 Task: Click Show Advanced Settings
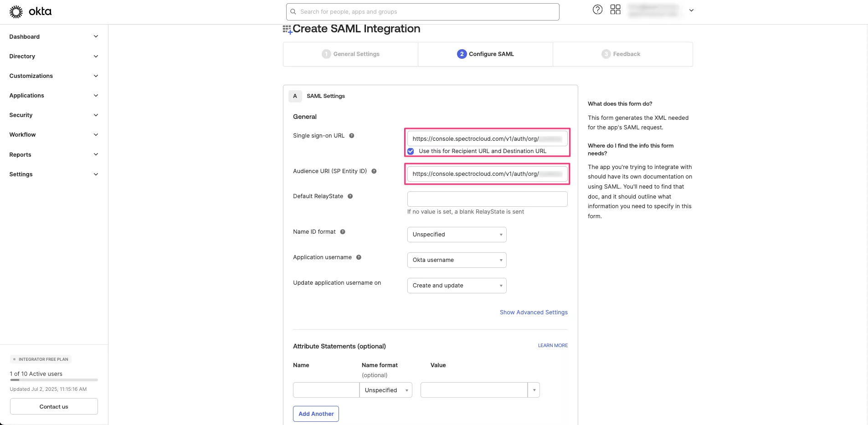pyautogui.click(x=533, y=312)
